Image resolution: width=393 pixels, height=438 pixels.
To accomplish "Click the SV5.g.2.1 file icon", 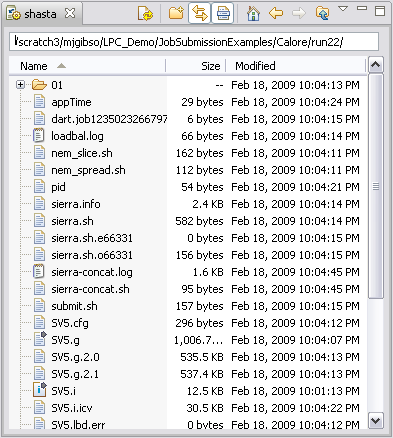I will pos(39,374).
